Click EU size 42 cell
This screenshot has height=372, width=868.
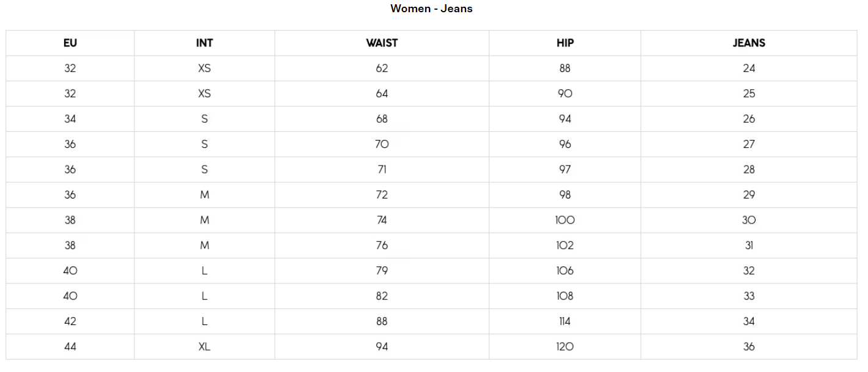pos(70,321)
